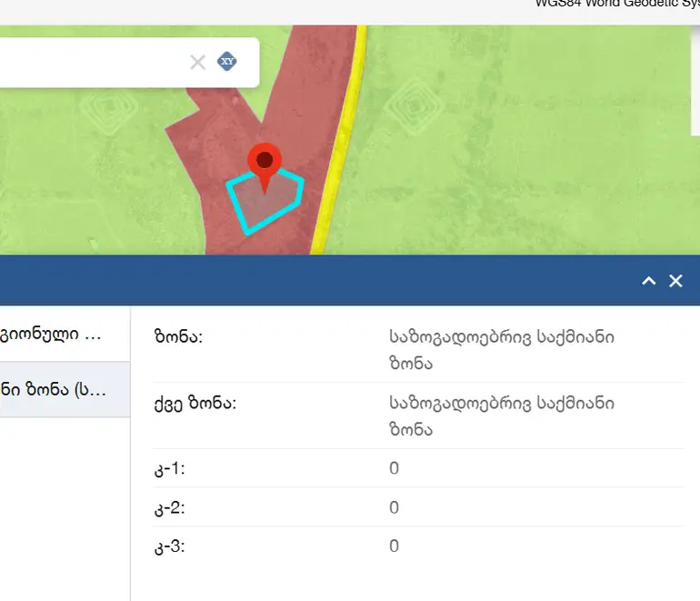Select the 'გიონული ...' list tab
This screenshot has height=601, width=700.
tap(65, 334)
